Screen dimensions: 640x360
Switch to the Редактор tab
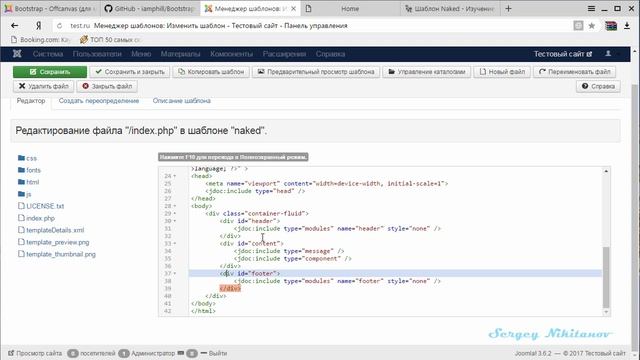pyautogui.click(x=31, y=101)
